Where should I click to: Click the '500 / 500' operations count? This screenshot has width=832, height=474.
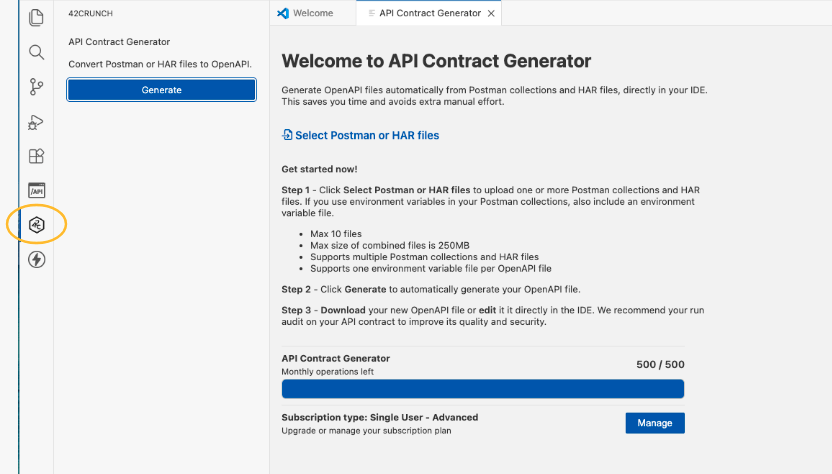[660, 365]
